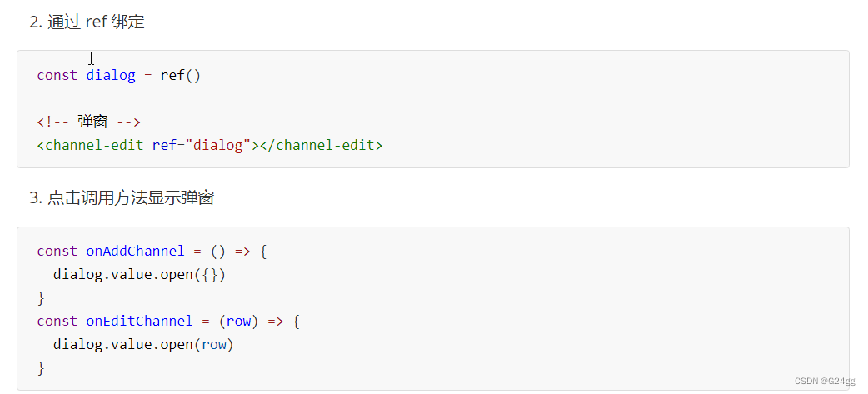868x394 pixels.
Task: Click the 'const' keyword before onAddChannel
Action: coord(57,252)
